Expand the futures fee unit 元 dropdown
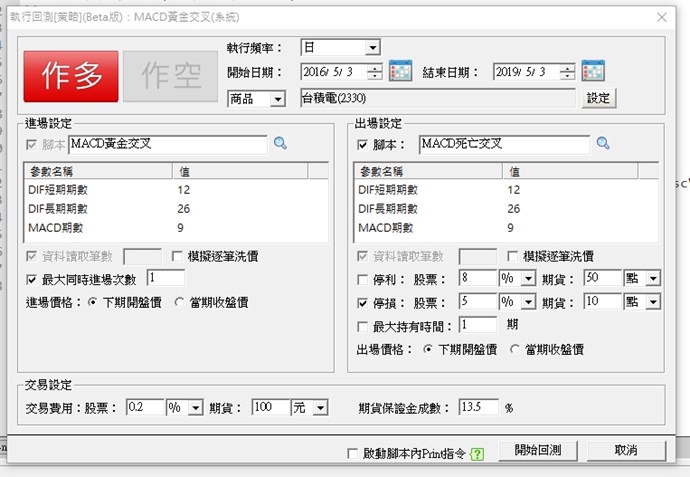 [x=320, y=408]
